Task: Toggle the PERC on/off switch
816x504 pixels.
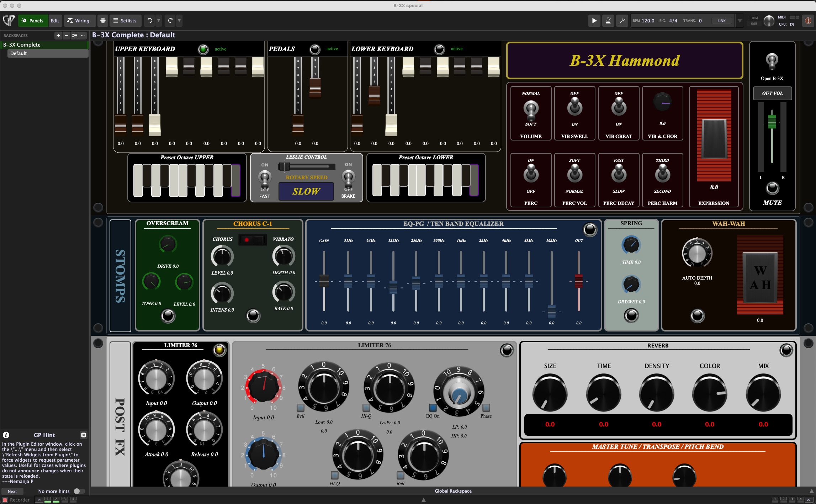Action: pos(531,173)
